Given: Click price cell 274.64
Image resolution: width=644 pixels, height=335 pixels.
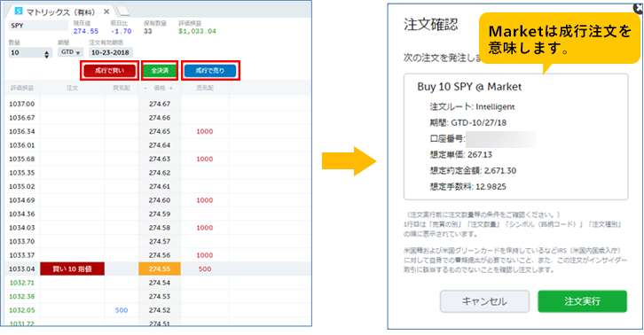Looking at the screenshot, I should click(160, 145).
